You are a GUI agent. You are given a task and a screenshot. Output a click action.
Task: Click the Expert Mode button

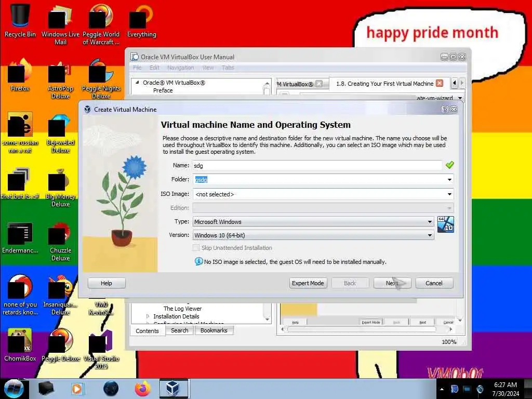(x=308, y=283)
